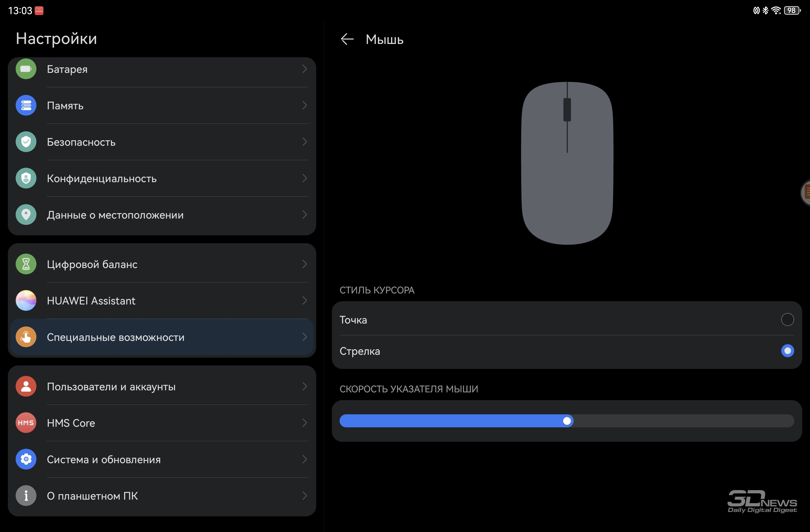Open Данные о местоположении entry

[162, 216]
